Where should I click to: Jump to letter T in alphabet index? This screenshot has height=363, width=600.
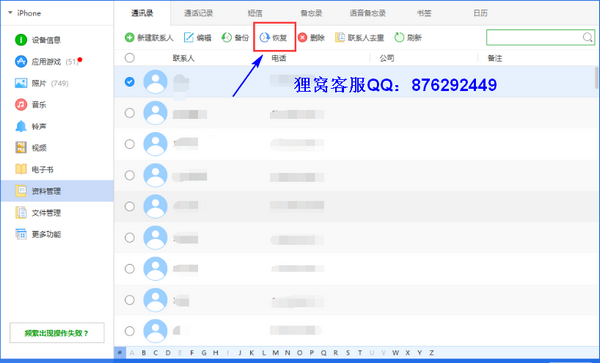359,353
